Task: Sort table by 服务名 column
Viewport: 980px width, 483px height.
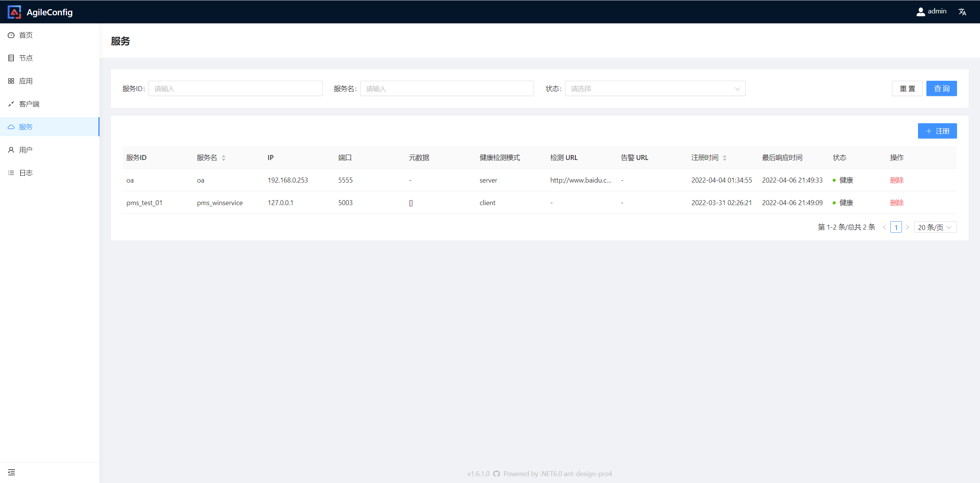Action: pos(224,158)
